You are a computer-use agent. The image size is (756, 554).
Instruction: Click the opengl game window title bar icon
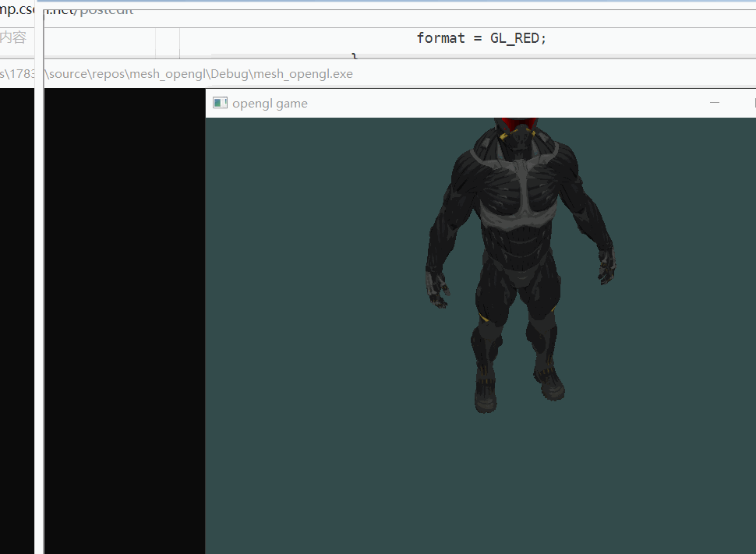(x=219, y=102)
